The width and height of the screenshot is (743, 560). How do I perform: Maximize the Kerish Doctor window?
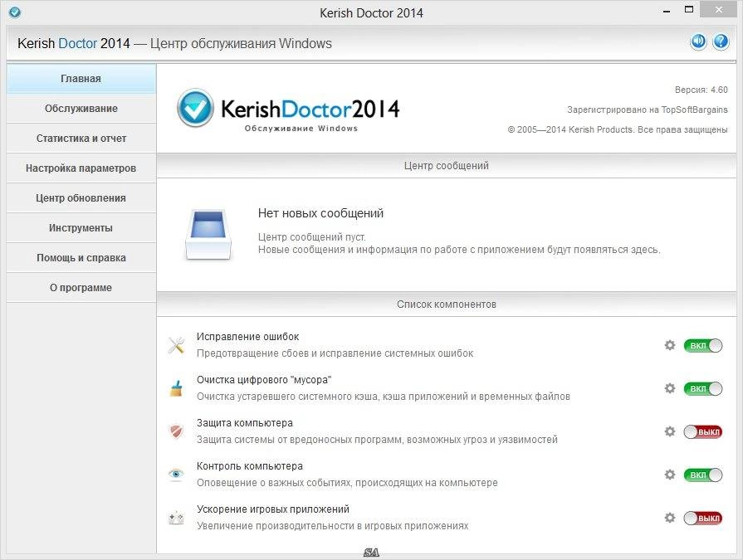[x=689, y=9]
